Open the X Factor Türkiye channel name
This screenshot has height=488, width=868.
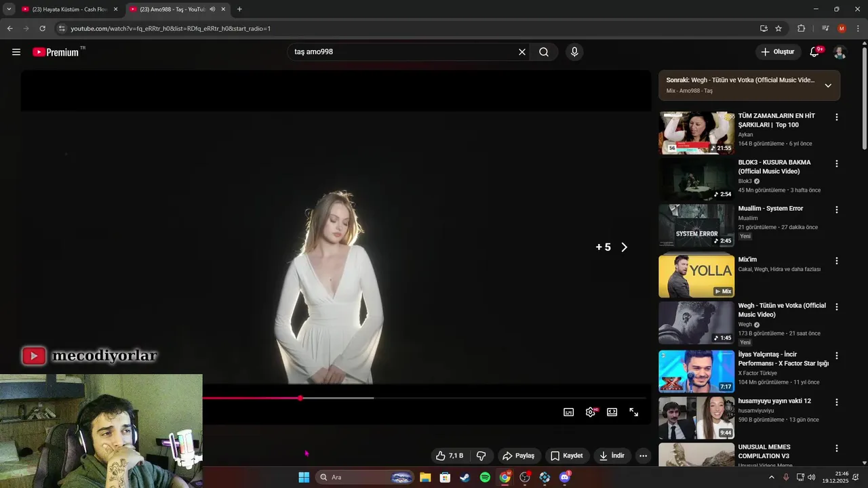[x=757, y=373]
